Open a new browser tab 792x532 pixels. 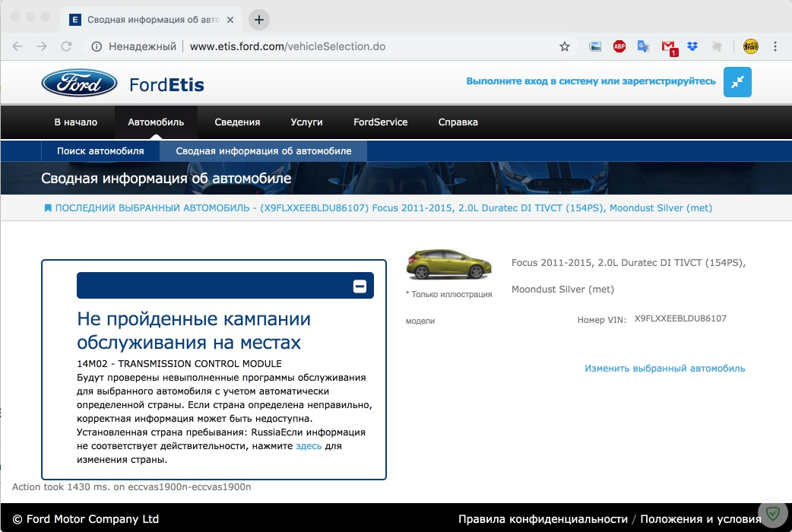tap(259, 20)
